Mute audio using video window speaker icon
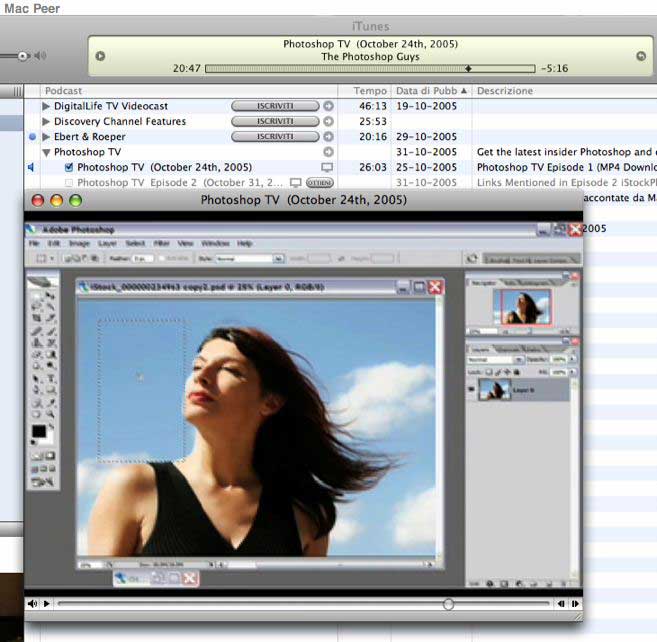The image size is (657, 642). coord(32,603)
